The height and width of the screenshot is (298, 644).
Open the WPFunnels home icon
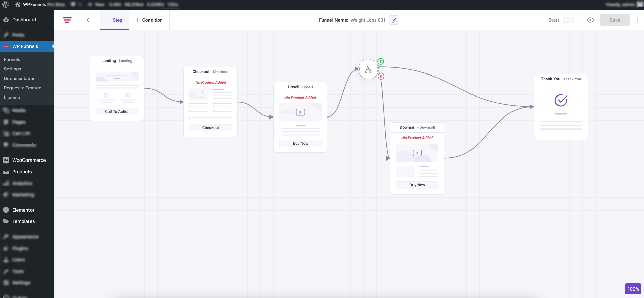tap(18, 4)
